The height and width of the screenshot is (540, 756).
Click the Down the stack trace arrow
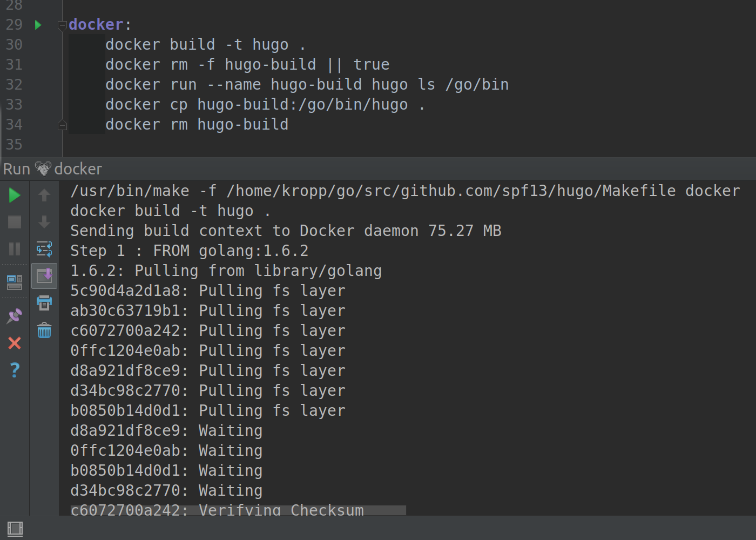pyautogui.click(x=44, y=222)
